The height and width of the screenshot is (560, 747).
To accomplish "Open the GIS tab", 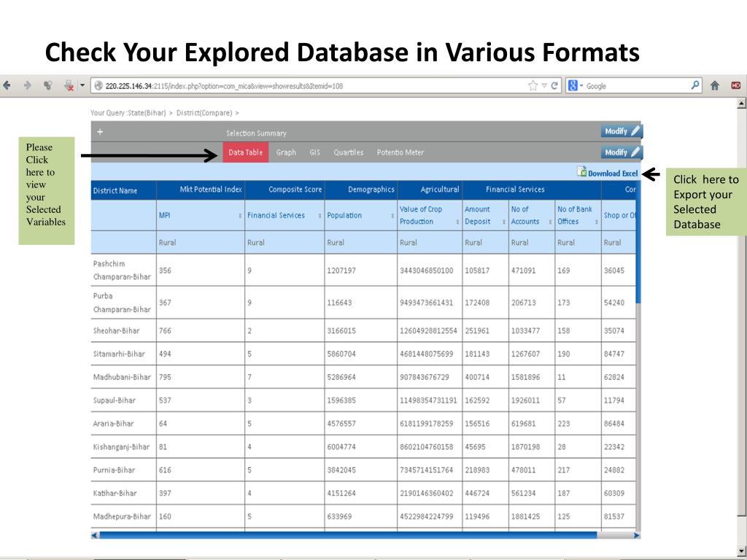I will pos(314,152).
